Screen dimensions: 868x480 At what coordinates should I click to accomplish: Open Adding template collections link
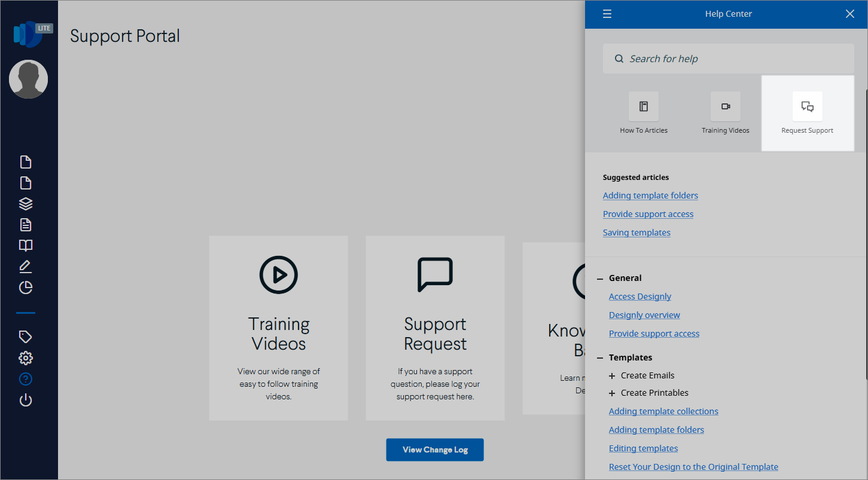[x=663, y=411]
